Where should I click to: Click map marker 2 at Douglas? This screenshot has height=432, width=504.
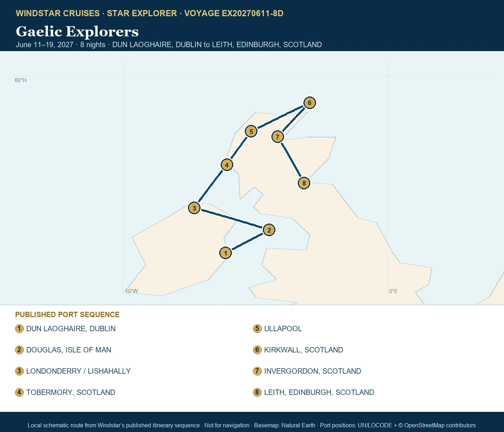pos(269,230)
